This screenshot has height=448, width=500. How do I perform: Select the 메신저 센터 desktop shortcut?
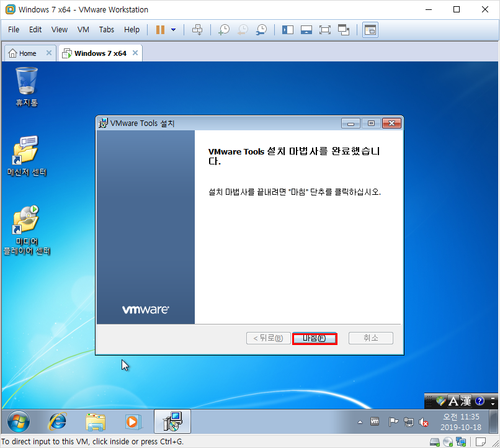coord(27,156)
